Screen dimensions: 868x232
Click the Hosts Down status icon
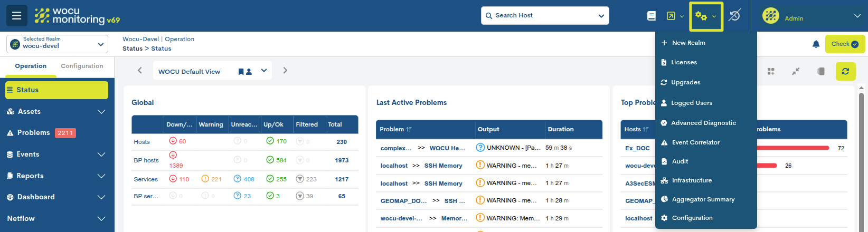click(x=173, y=141)
